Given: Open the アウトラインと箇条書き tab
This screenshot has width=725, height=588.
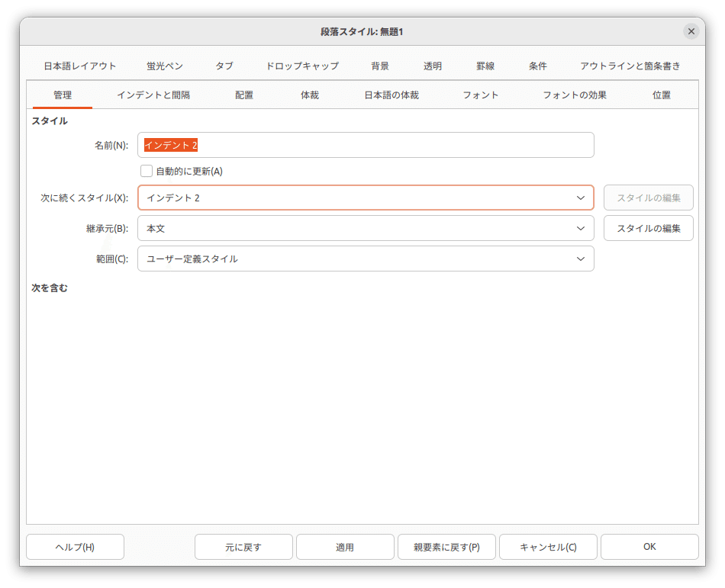Looking at the screenshot, I should click(x=630, y=66).
